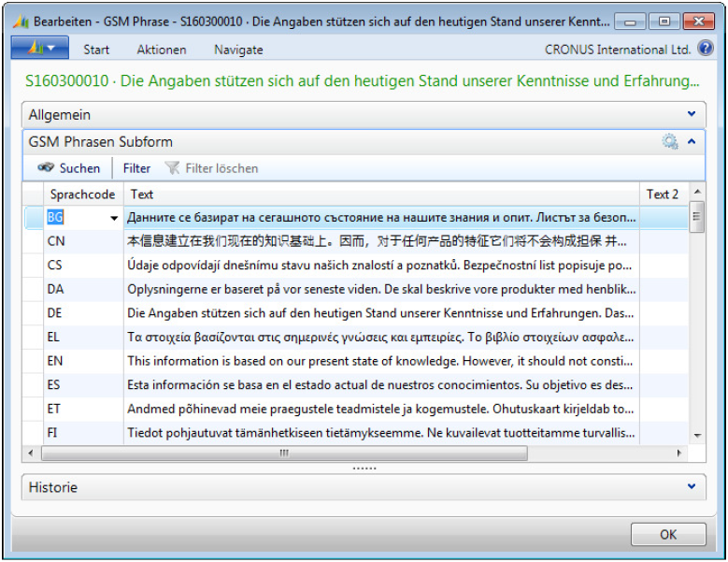The height and width of the screenshot is (562, 728).
Task: Expand the Historie section
Action: click(x=692, y=487)
